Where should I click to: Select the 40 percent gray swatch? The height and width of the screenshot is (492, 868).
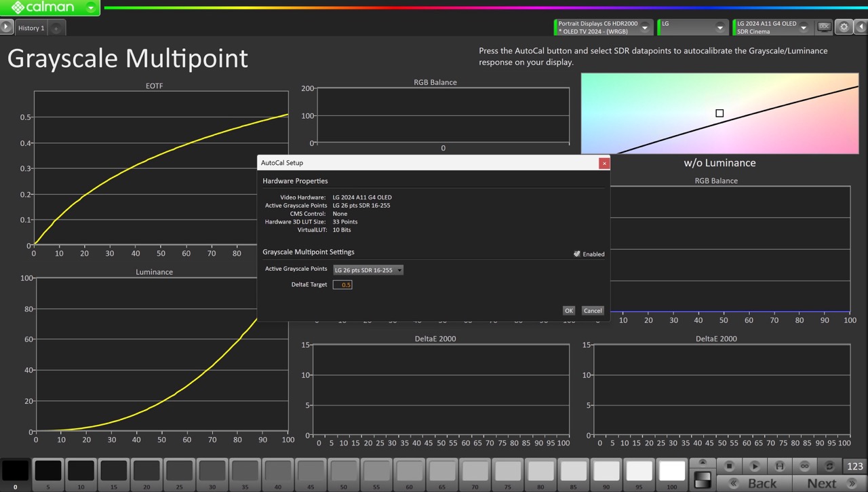(278, 473)
